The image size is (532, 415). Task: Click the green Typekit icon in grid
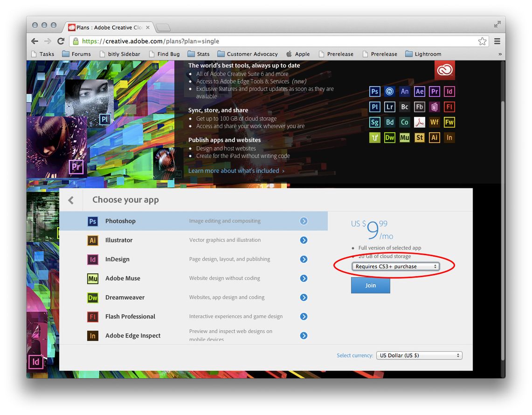tap(374, 137)
